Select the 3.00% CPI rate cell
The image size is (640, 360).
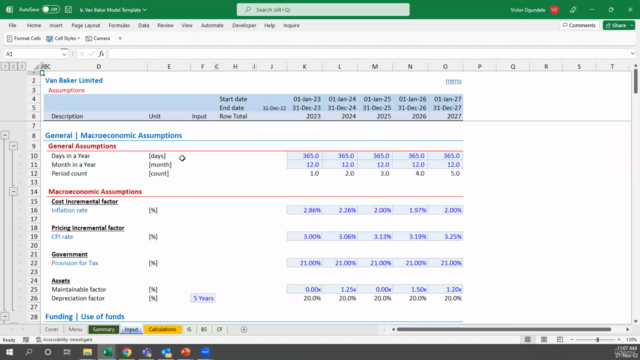304,237
